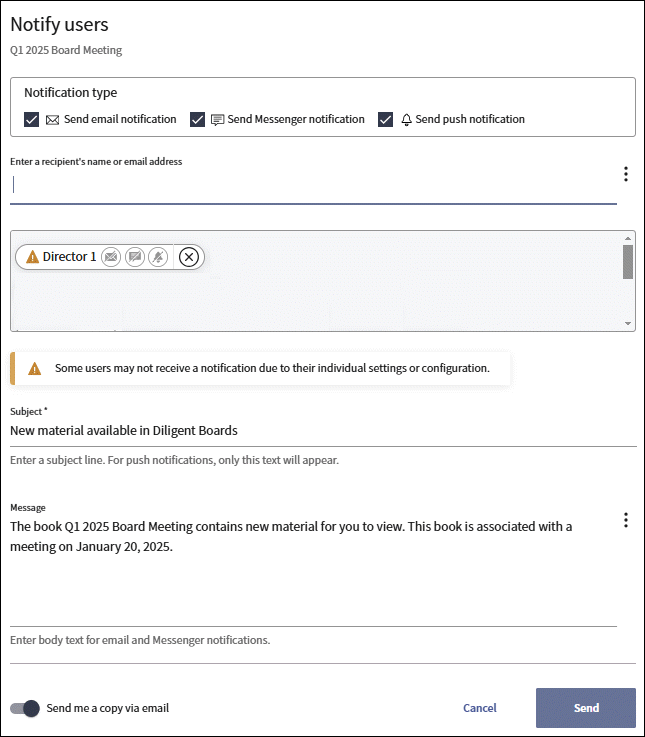Open Message three-dot options menu

pyautogui.click(x=626, y=520)
